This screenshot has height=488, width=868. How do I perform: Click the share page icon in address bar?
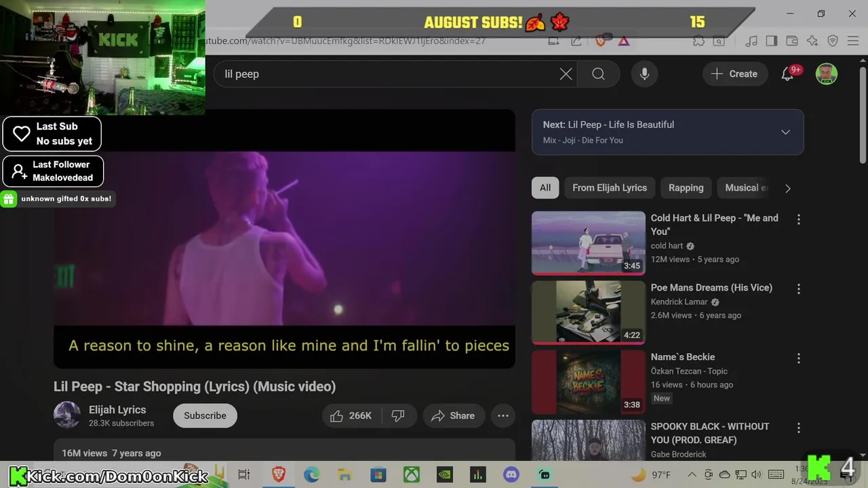(576, 41)
